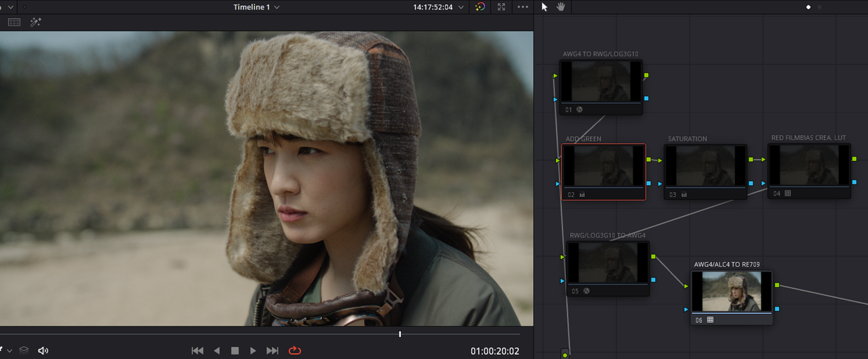Click the green RGB input of node 06

point(688,286)
